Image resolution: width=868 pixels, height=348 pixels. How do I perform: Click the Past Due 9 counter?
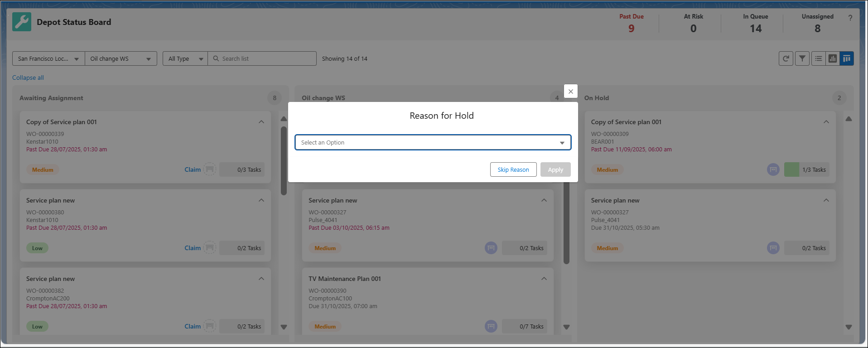(632, 23)
